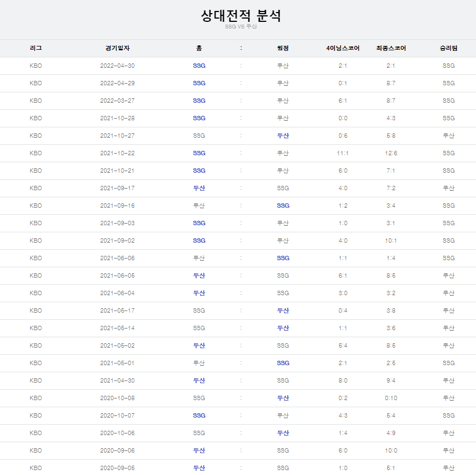Select 4-inning score '4:0' in the 2021-09-17 row

click(343, 189)
